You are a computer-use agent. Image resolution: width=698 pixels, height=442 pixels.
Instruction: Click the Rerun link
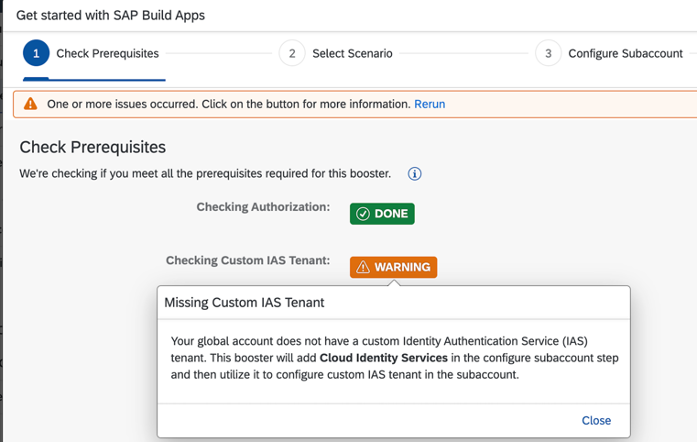[430, 104]
